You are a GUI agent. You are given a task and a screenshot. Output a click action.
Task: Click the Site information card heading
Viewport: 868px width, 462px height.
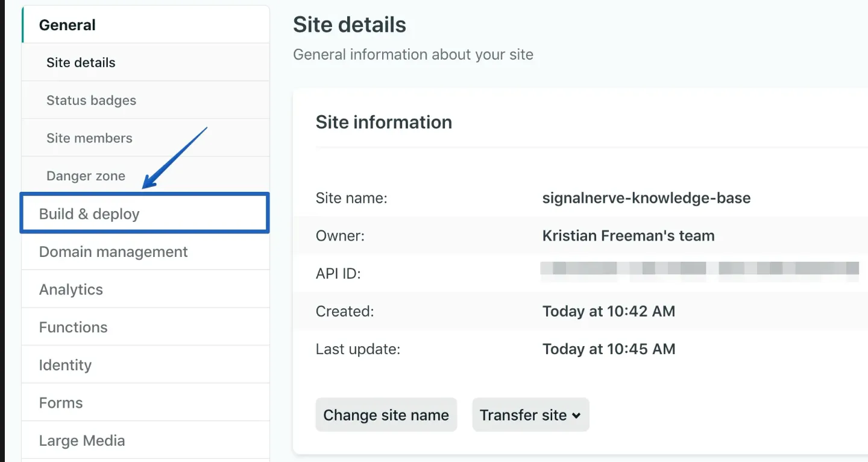click(383, 122)
